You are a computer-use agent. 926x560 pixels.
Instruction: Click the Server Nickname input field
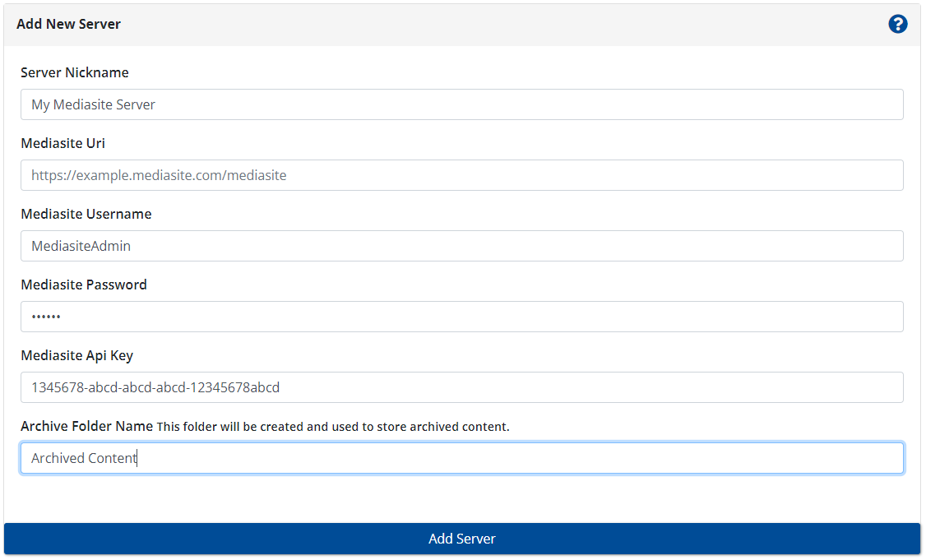point(462,104)
